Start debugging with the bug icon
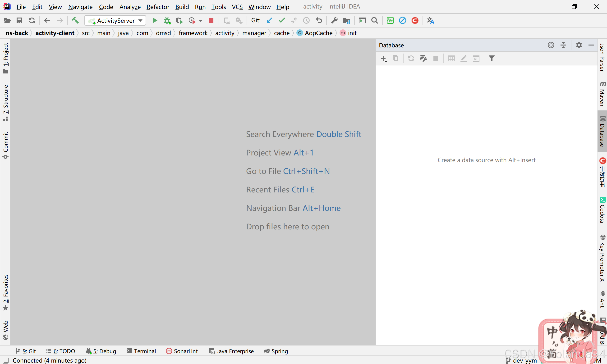This screenshot has height=364, width=607. click(x=167, y=21)
